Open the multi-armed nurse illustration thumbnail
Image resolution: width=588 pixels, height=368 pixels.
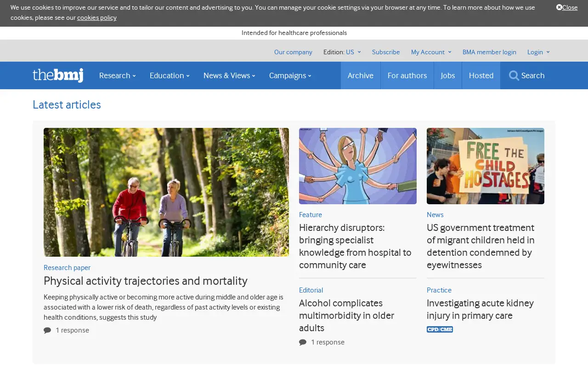pos(358,166)
